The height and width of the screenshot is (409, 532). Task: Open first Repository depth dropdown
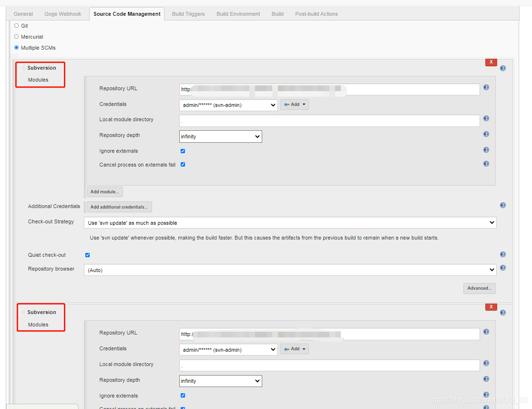click(221, 136)
